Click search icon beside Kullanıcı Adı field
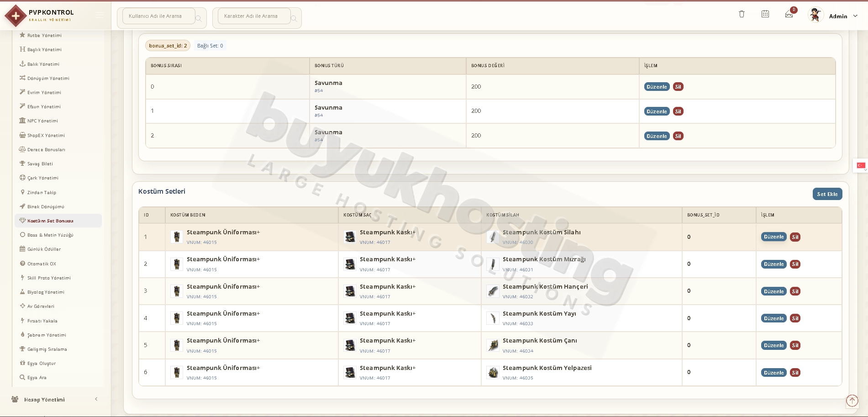 (x=199, y=19)
